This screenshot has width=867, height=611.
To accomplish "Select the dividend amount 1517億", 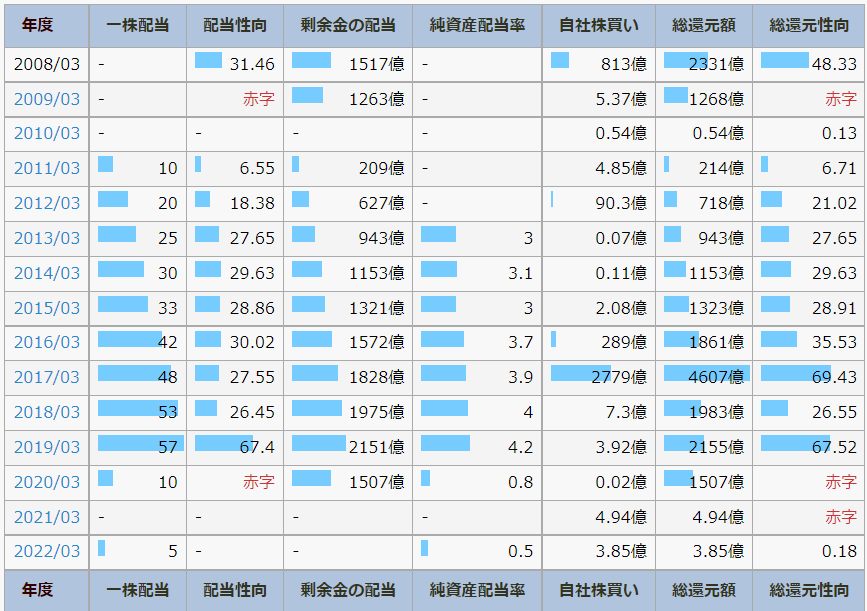I will point(377,64).
